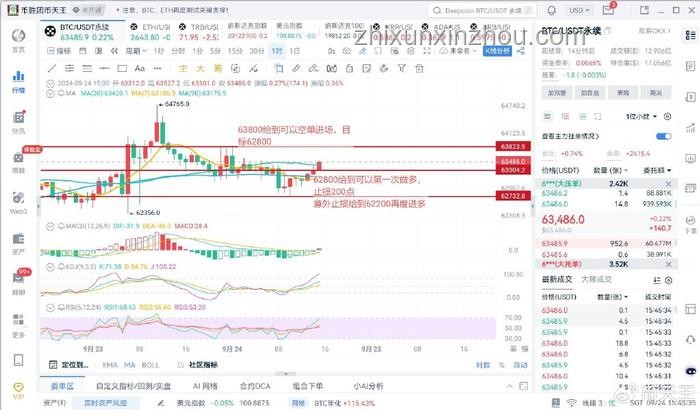Click the 62732.8 red price line label
700x410 pixels.
(x=513, y=196)
